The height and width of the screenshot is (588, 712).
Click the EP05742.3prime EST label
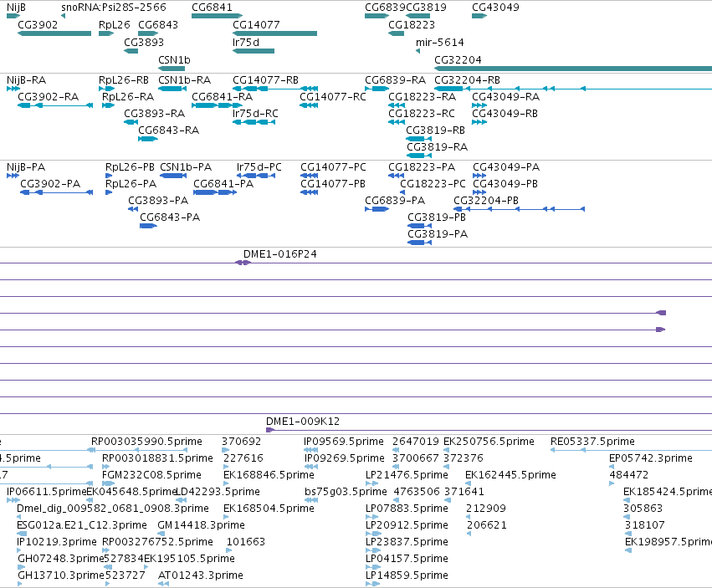pyautogui.click(x=651, y=458)
